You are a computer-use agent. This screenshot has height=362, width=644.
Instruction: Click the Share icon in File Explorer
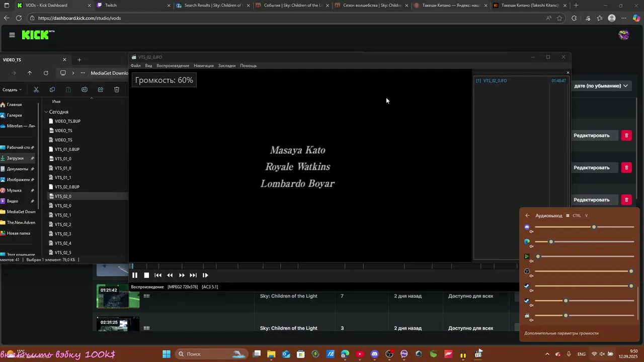pos(101,89)
